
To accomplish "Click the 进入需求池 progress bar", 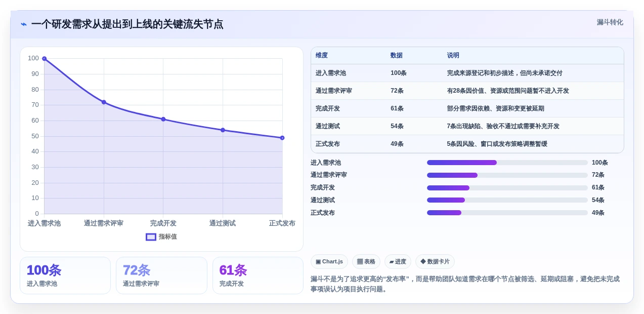I will click(x=507, y=163).
